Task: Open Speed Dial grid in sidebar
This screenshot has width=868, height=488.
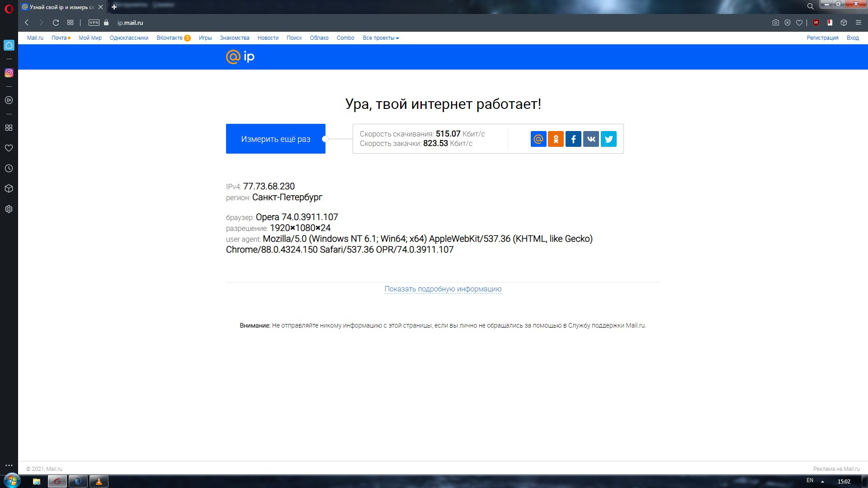Action: [9, 128]
